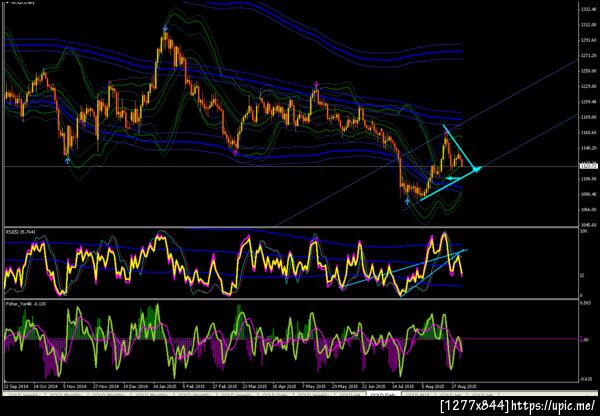
Task: Switch to the highlighted GOLD,Daily chart tab
Action: 383,394
